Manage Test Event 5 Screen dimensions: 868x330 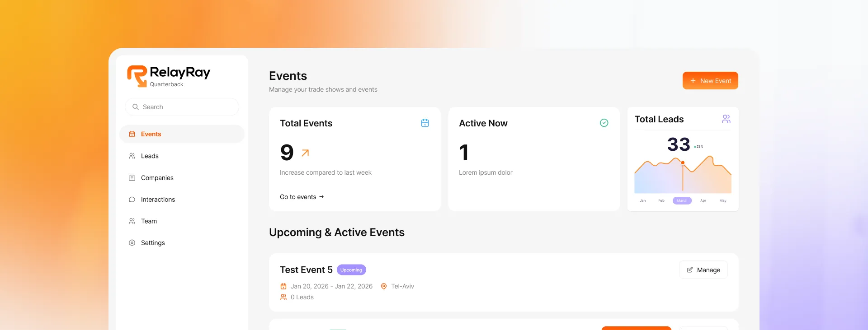[703, 270]
